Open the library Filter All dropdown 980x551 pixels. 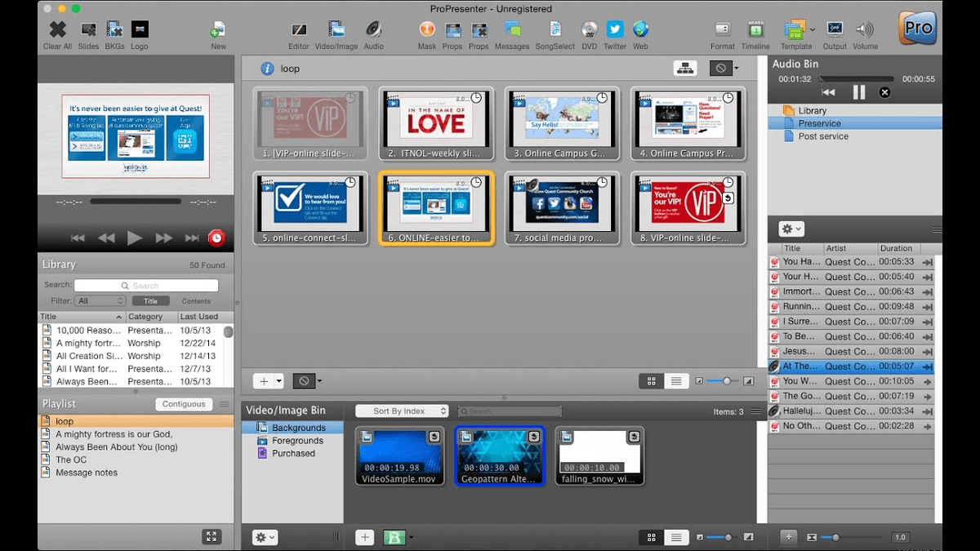coord(100,301)
